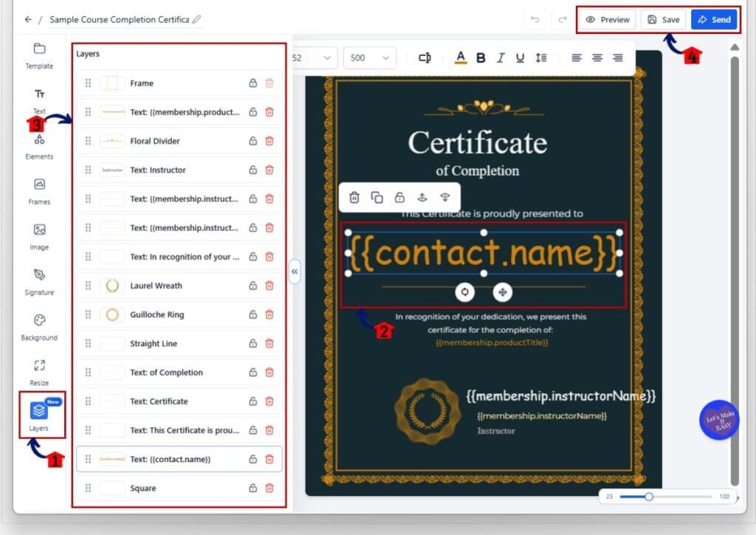Screen dimensions: 756x535
Task: Toggle lock on Guilloche Ring layer
Action: pyautogui.click(x=252, y=314)
